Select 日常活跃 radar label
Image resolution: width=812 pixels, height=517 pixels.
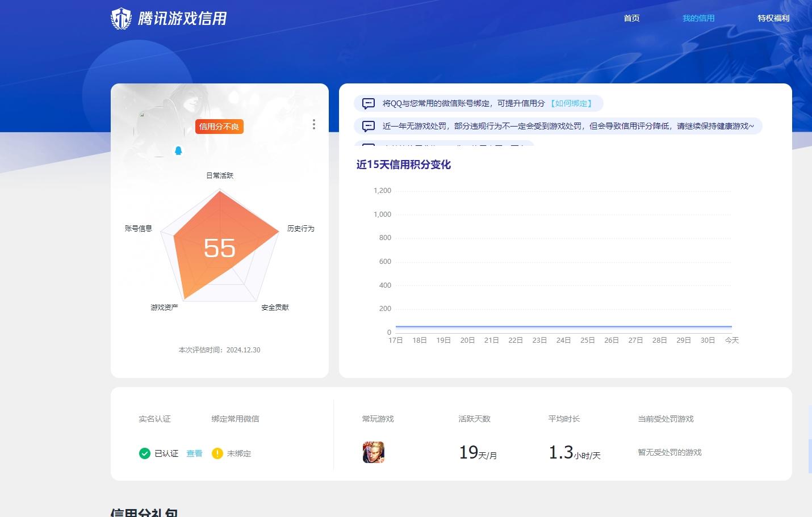point(220,175)
